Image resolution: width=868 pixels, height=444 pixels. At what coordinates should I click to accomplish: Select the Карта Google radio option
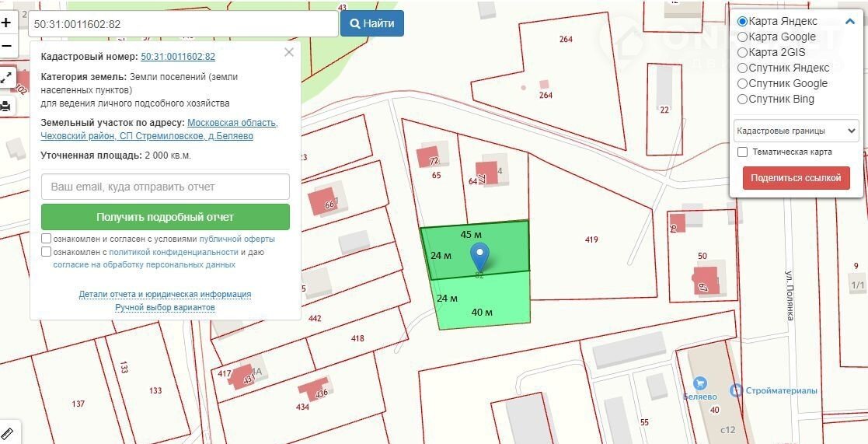(742, 37)
